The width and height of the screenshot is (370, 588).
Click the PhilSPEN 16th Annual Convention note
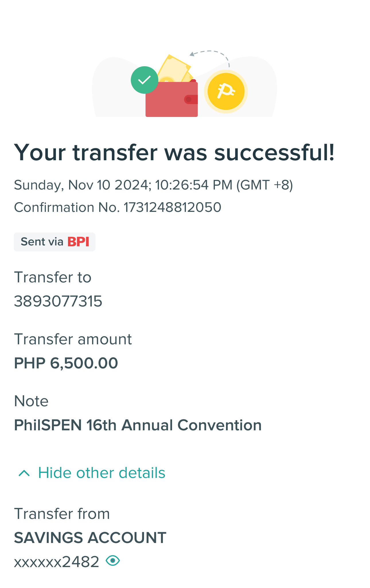138,425
